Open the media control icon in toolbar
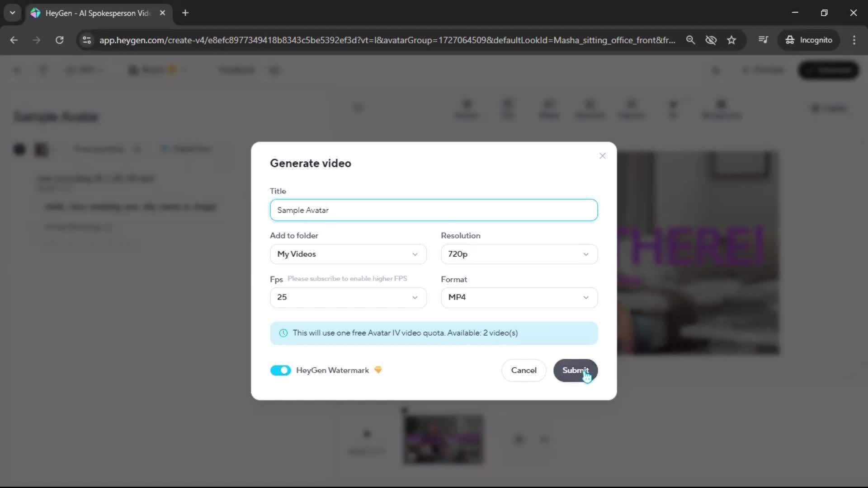The image size is (868, 488). [763, 40]
